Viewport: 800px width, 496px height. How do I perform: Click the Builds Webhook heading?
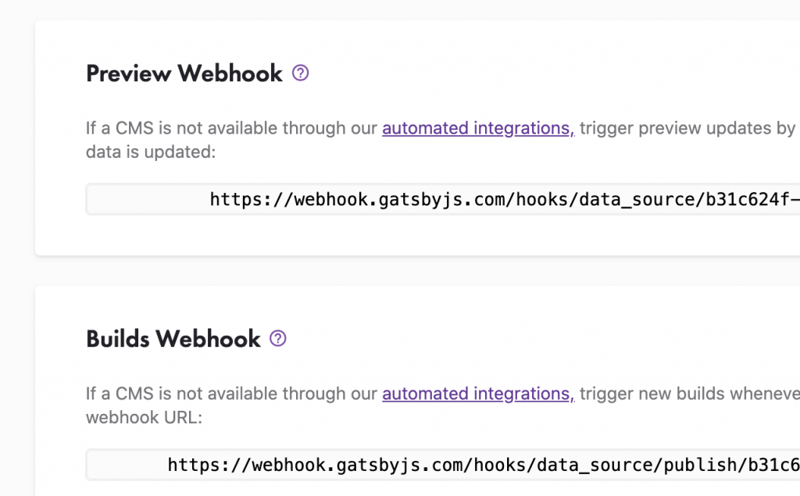click(x=173, y=339)
